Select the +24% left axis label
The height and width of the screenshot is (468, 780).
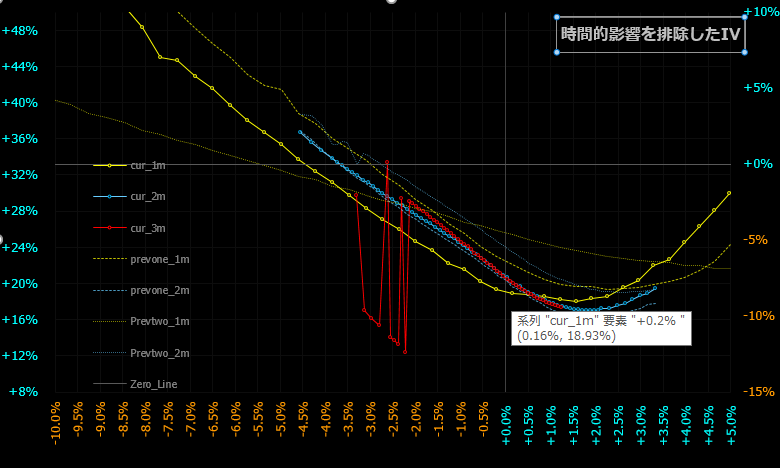pyautogui.click(x=20, y=248)
